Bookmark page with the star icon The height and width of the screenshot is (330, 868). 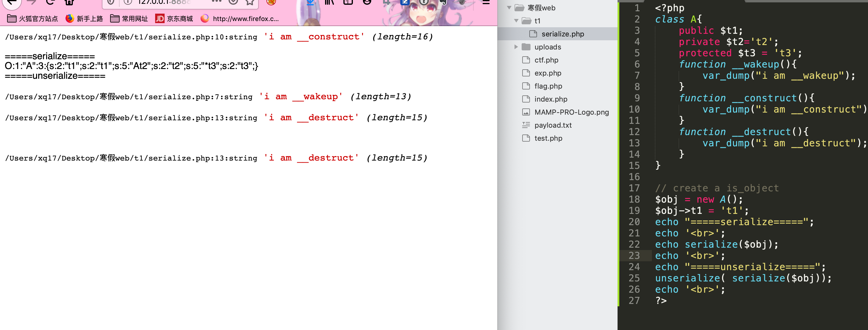click(250, 2)
